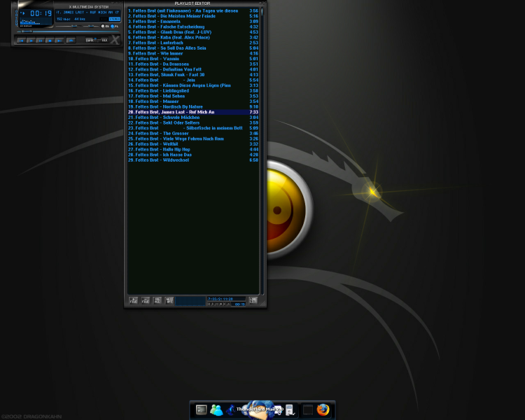This screenshot has width=525, height=420.
Task: Launch Thunderbird Mail from the dock
Action: [260, 409]
